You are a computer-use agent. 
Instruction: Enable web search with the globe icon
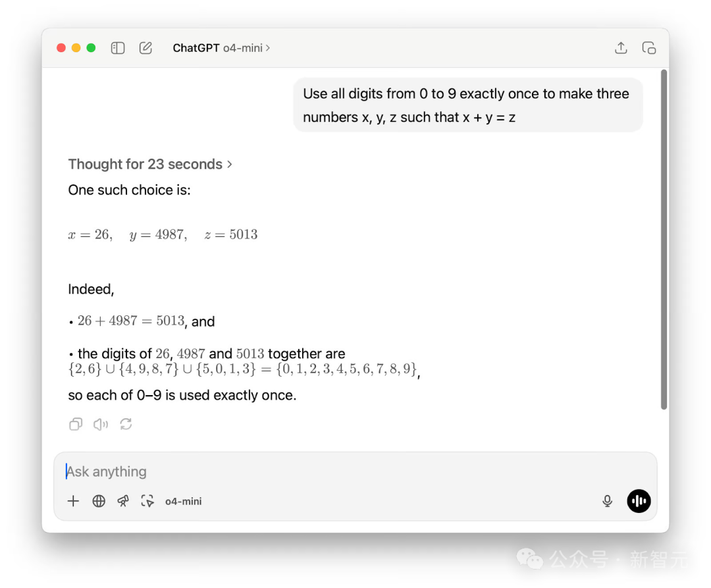coord(98,501)
